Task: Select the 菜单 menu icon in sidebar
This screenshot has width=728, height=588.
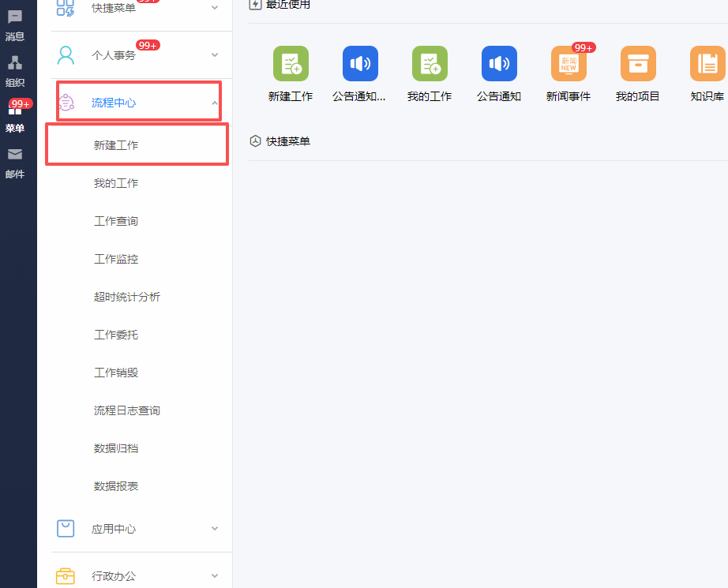Action: tap(15, 110)
